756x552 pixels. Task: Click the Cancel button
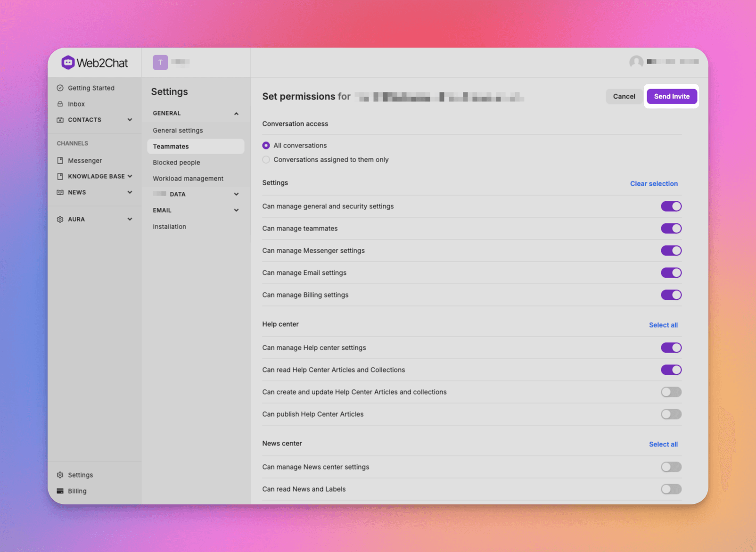click(624, 96)
